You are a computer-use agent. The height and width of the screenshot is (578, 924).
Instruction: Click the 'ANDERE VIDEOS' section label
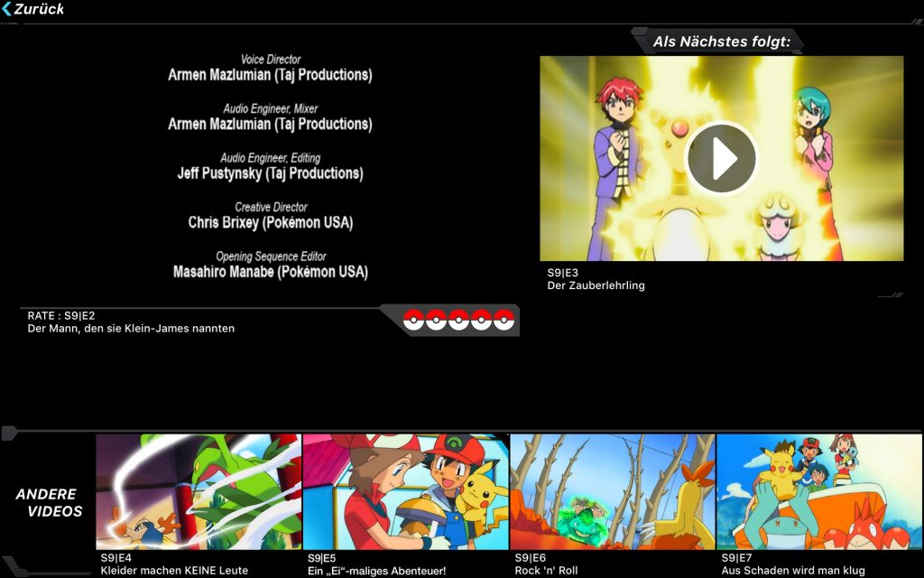pos(48,503)
